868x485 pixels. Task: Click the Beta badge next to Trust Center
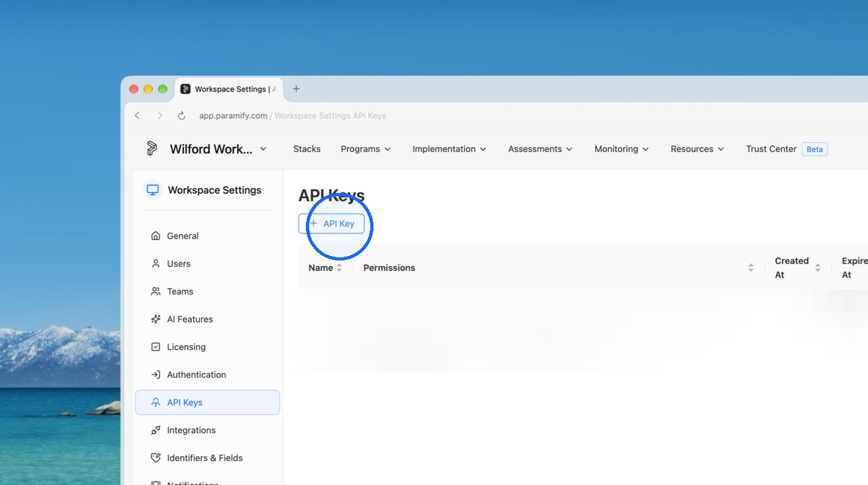point(814,149)
